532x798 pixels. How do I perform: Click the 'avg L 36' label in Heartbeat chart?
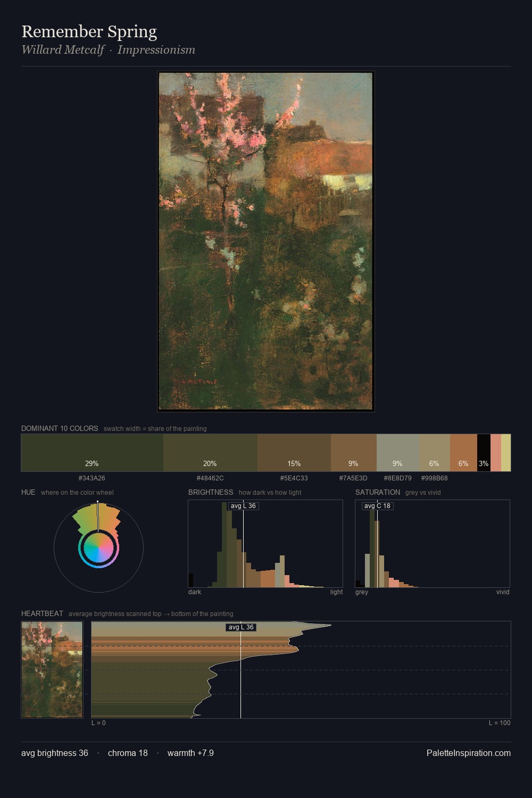pyautogui.click(x=241, y=627)
